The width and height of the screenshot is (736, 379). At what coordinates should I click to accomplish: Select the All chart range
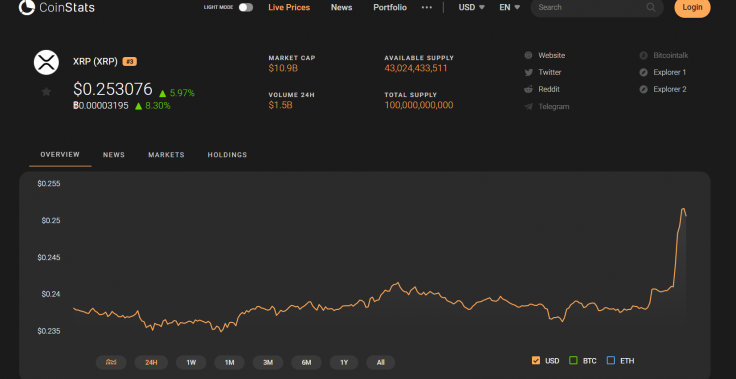(x=381, y=362)
